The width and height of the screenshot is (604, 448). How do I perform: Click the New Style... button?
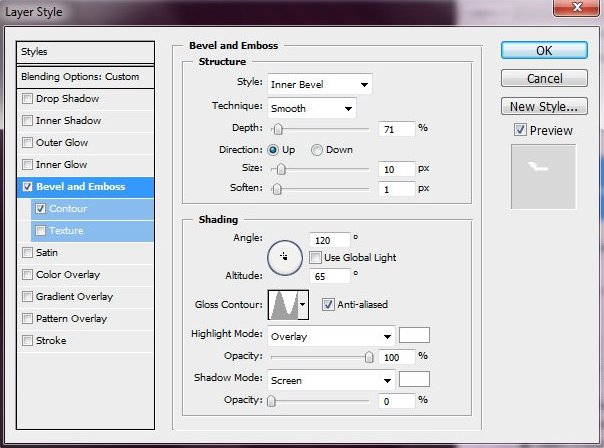pos(543,106)
